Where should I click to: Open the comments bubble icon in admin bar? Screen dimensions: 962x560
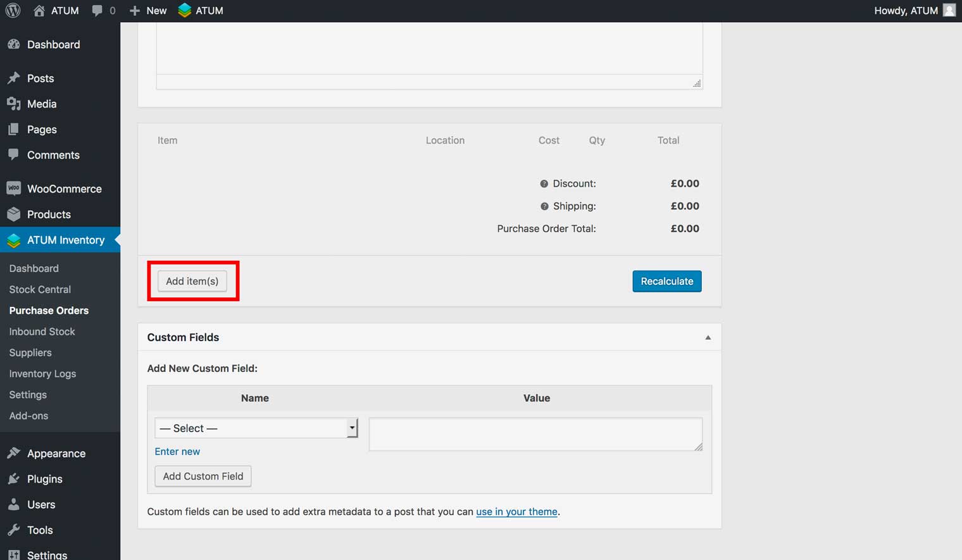point(97,11)
